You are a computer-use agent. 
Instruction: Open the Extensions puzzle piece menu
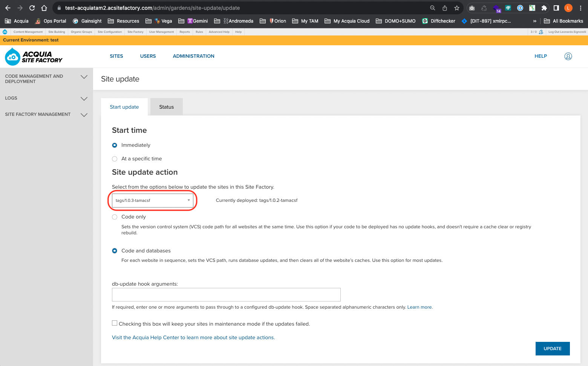click(544, 8)
